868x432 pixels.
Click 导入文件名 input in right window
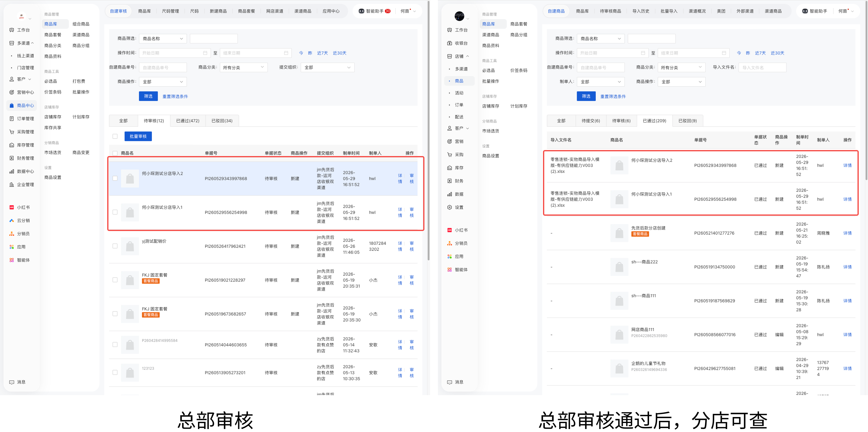762,67
